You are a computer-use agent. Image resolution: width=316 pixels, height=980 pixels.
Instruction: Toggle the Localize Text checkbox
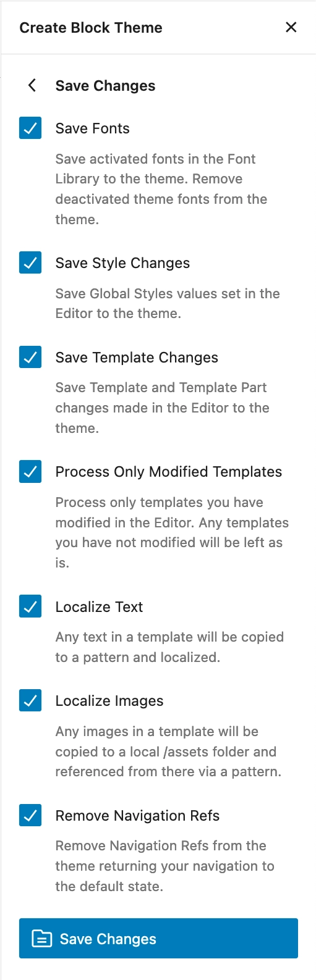coord(30,607)
